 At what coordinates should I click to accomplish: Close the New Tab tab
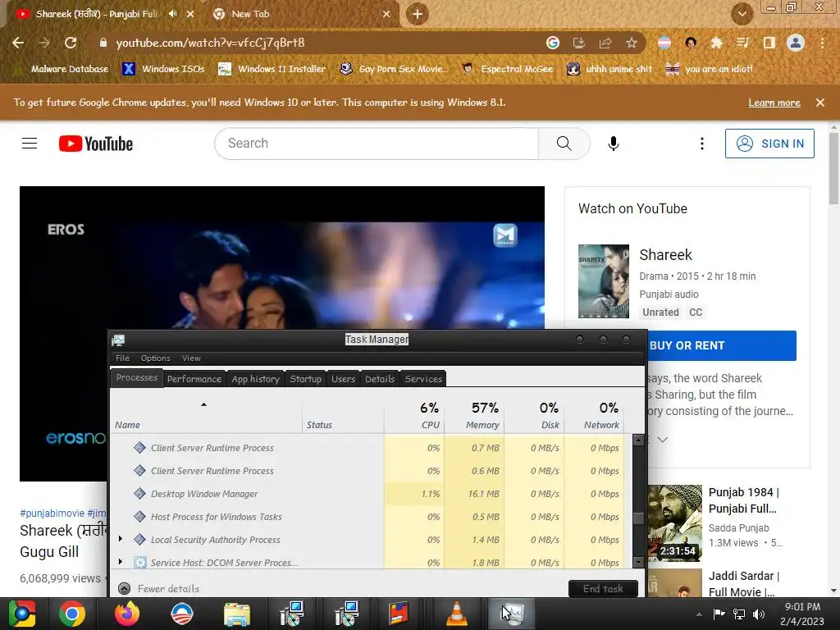tap(386, 14)
